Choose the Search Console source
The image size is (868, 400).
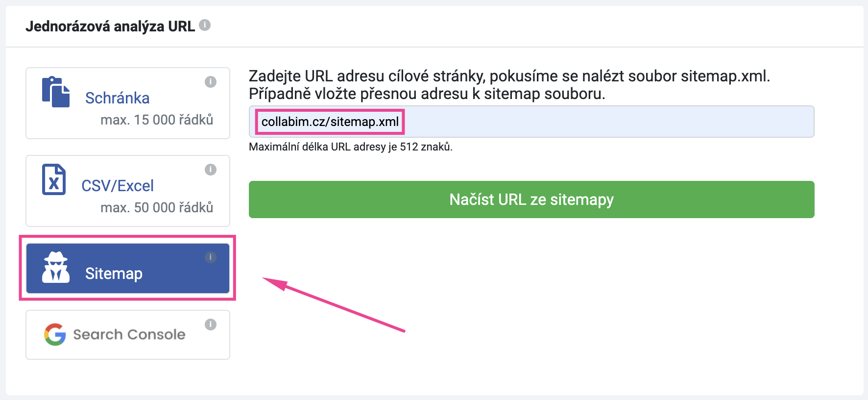128,335
